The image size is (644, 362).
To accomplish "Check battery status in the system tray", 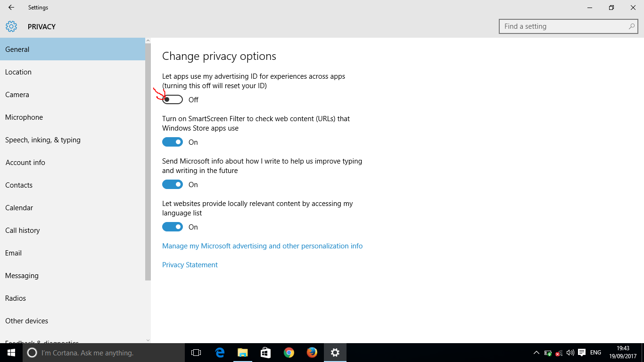I will pos(547,353).
